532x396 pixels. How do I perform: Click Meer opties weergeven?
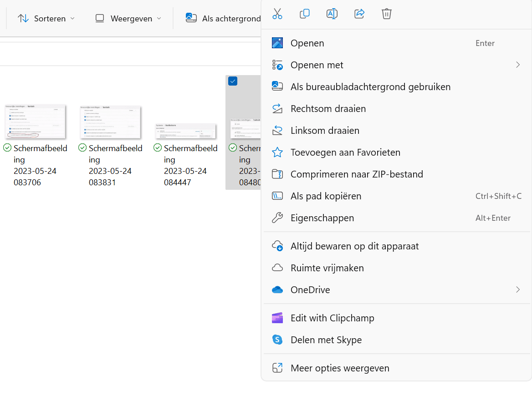[397, 368]
